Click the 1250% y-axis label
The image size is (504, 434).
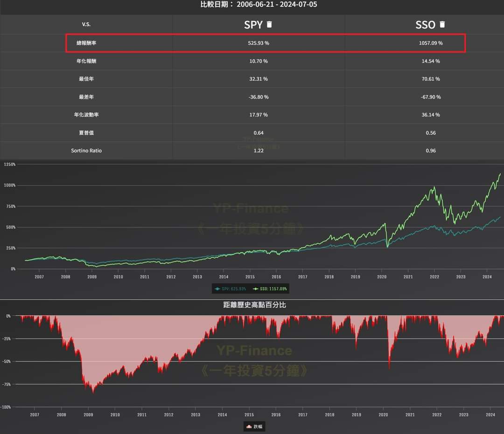[x=10, y=165]
